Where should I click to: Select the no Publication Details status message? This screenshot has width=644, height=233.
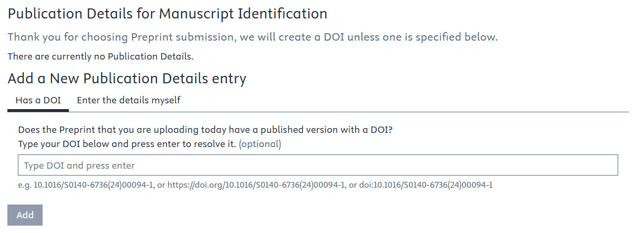(x=100, y=56)
